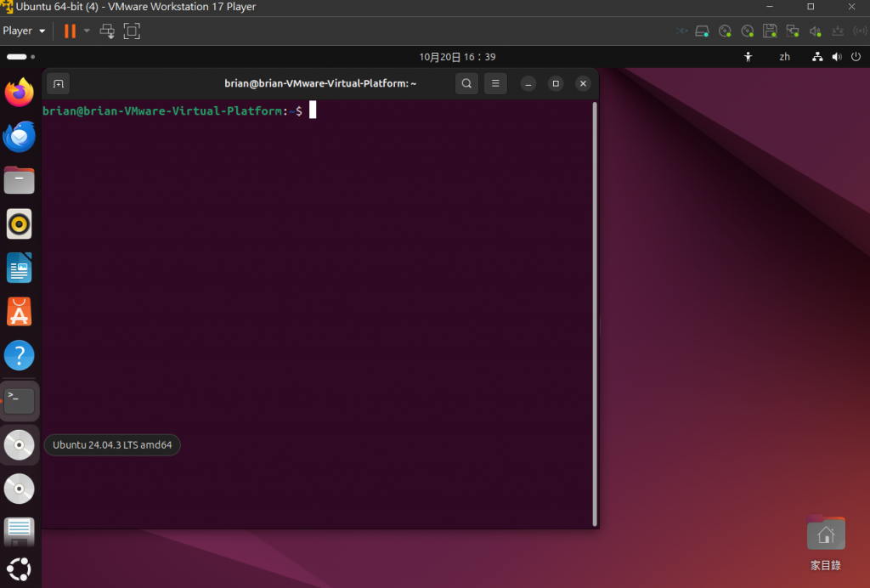Open the 家目錄 home folder on desktop
Screen dimensions: 870x588
826,544
